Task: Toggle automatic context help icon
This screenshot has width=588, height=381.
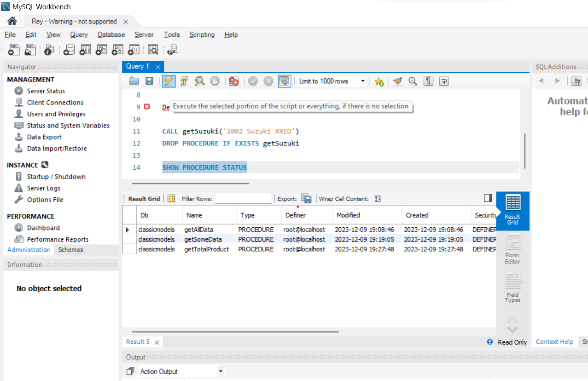Action: (x=576, y=81)
